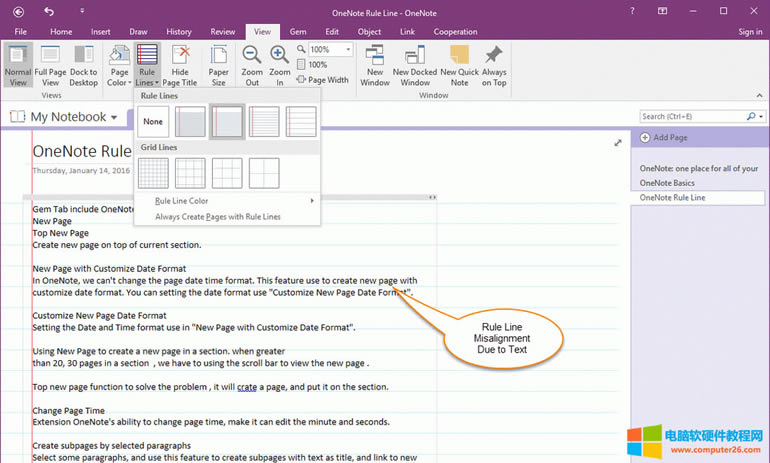Open the Paper Size pane
770x463 pixels.
pos(218,65)
